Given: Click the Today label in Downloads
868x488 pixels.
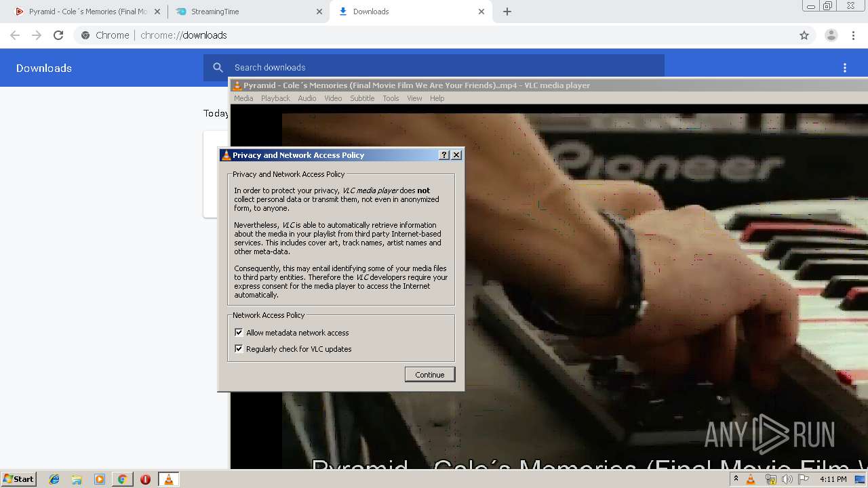Looking at the screenshot, I should coord(216,113).
